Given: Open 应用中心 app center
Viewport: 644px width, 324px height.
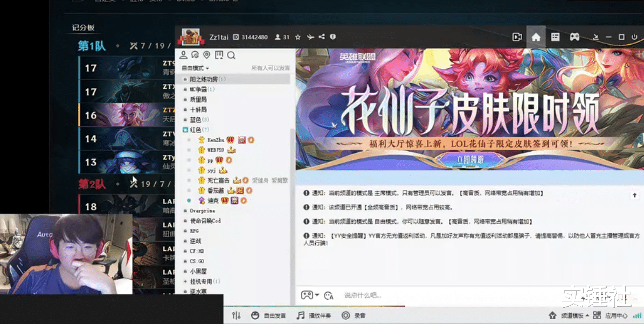Looking at the screenshot, I should tap(611, 316).
